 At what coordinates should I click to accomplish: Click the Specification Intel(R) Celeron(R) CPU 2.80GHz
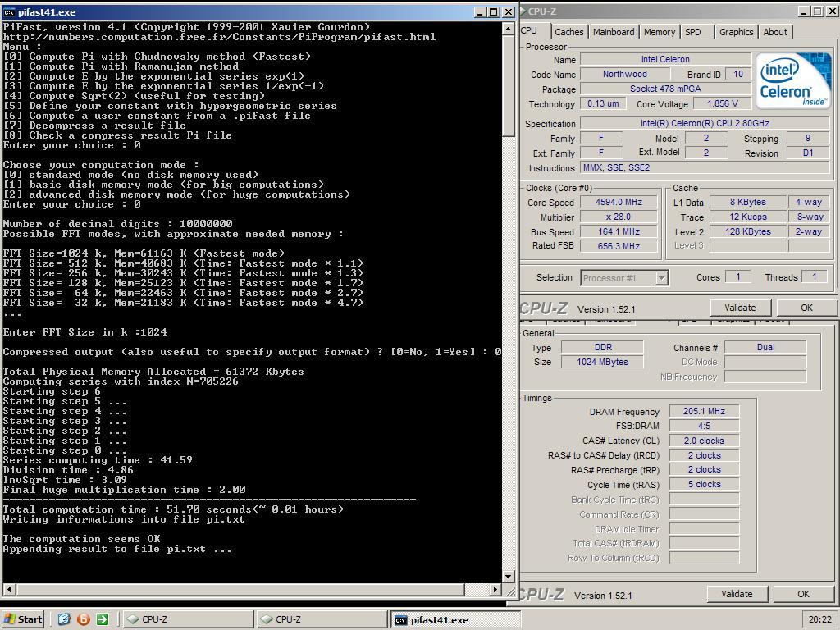pyautogui.click(x=705, y=123)
